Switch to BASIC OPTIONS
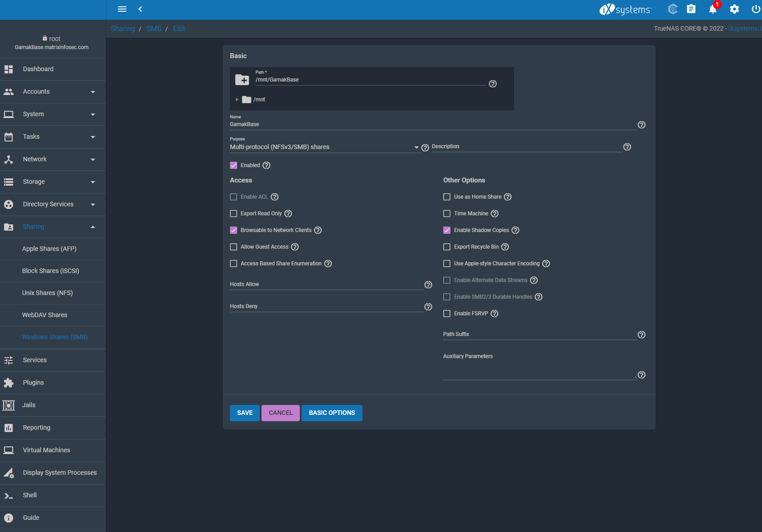 (x=332, y=413)
